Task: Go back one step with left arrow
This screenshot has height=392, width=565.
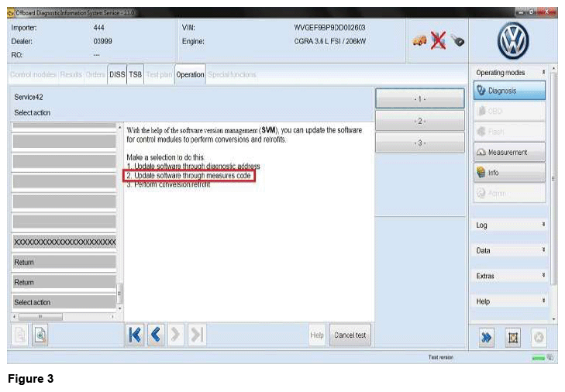Action: coord(156,335)
